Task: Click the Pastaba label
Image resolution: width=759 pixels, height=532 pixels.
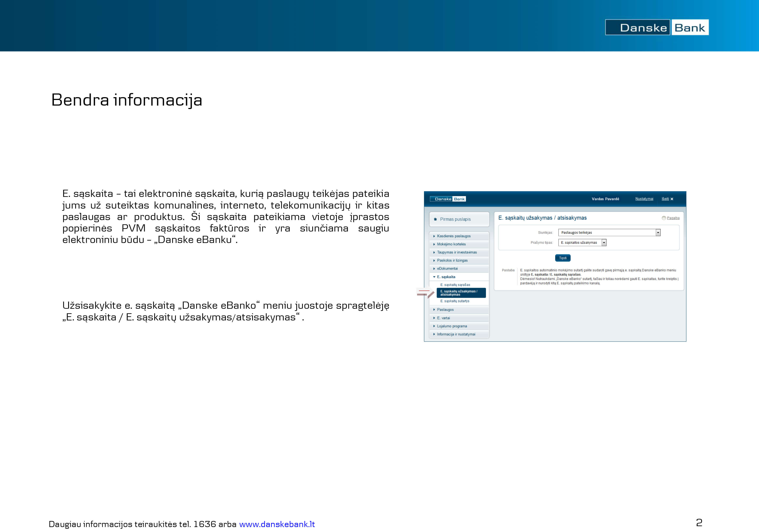Action: [508, 270]
